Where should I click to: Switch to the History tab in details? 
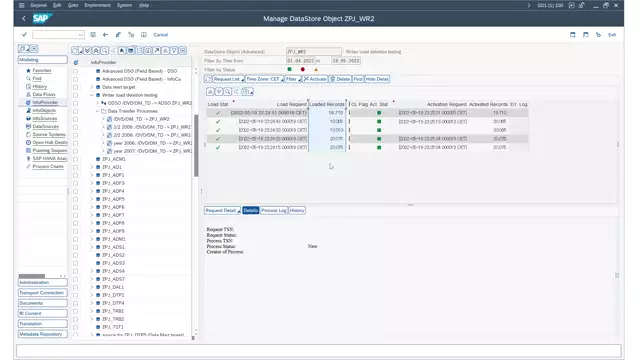coord(297,211)
